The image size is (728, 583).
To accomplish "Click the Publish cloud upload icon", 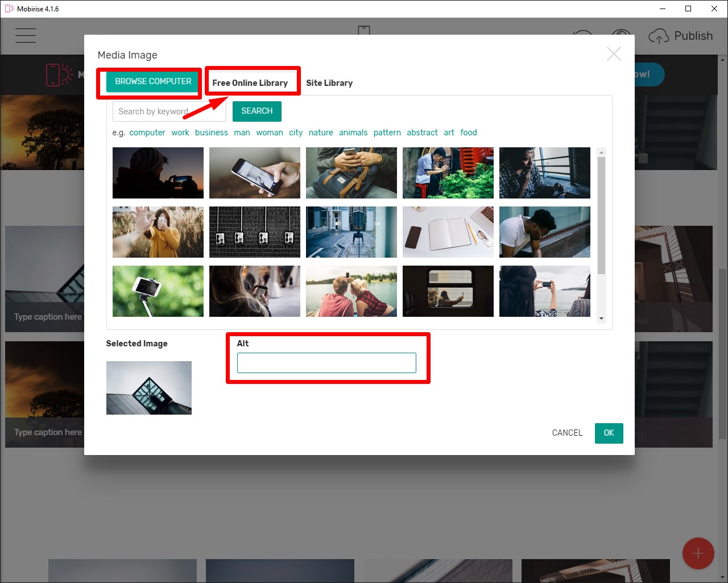I will (658, 35).
